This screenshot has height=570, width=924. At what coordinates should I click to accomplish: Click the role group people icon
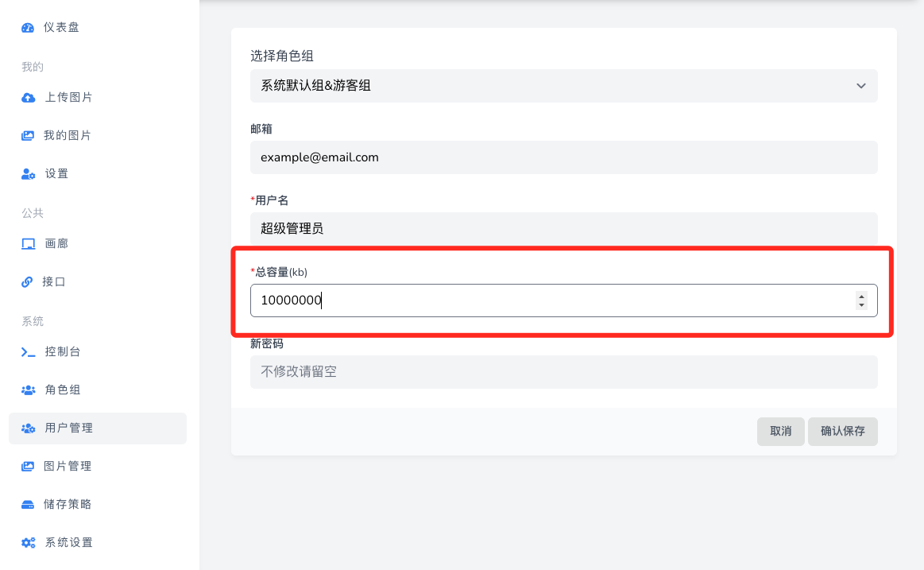tap(28, 390)
